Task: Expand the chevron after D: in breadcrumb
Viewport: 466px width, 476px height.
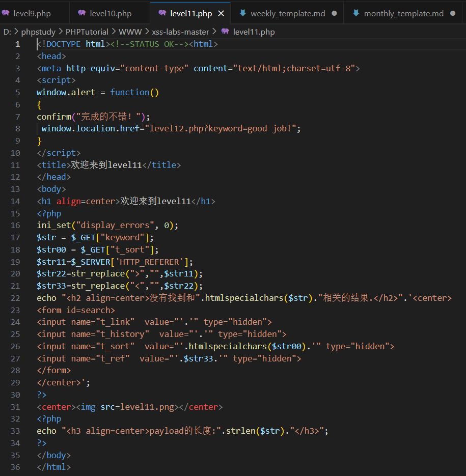Action: click(x=16, y=32)
